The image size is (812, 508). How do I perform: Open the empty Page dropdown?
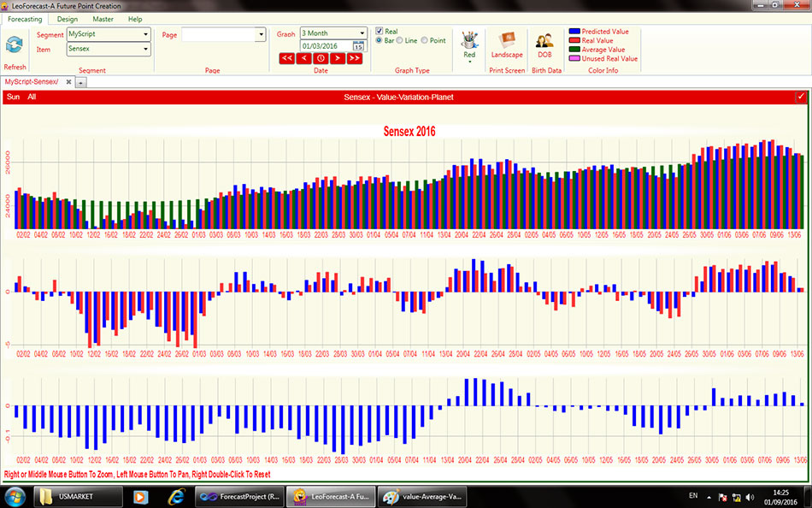(224, 34)
